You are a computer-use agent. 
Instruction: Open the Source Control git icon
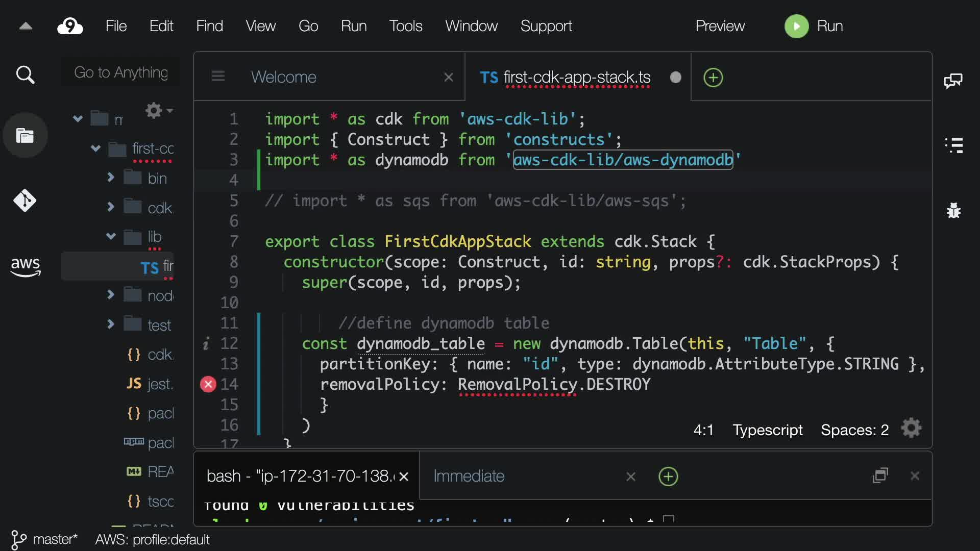(x=24, y=201)
